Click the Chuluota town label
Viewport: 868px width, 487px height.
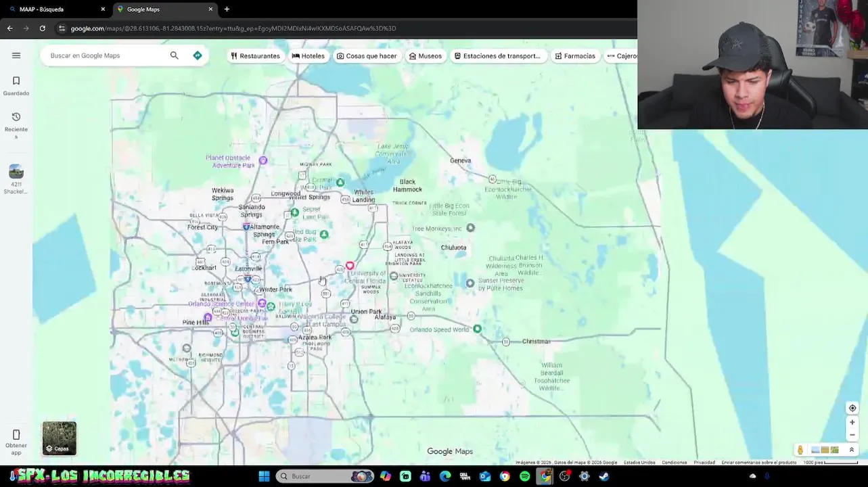point(454,248)
